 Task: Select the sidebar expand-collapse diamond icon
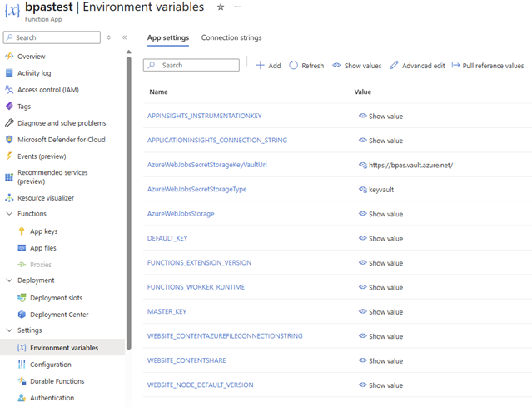(x=108, y=37)
